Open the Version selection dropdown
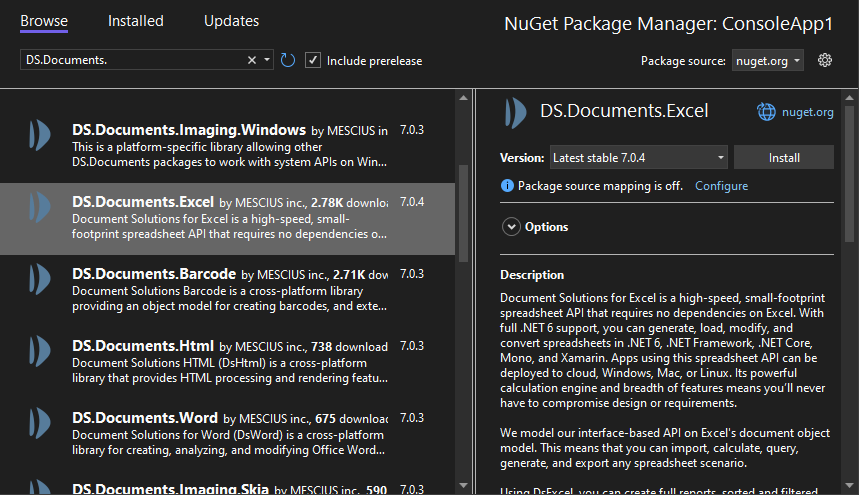 click(x=638, y=158)
